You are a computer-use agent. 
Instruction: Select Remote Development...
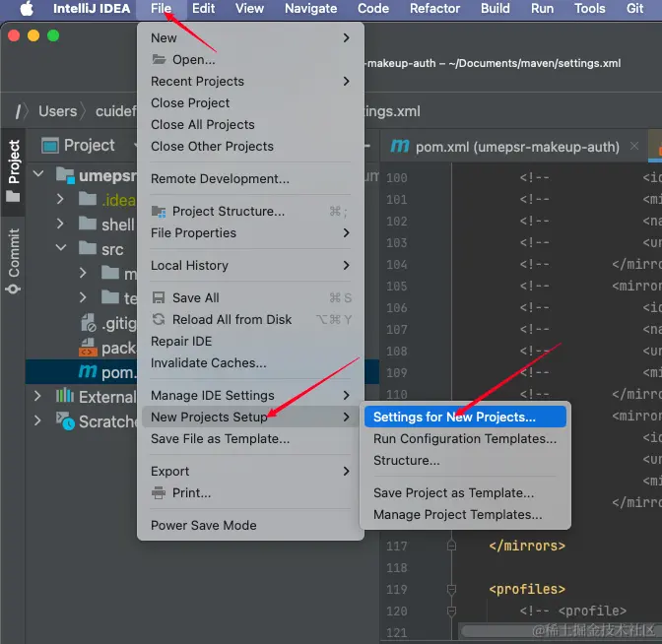(x=220, y=178)
